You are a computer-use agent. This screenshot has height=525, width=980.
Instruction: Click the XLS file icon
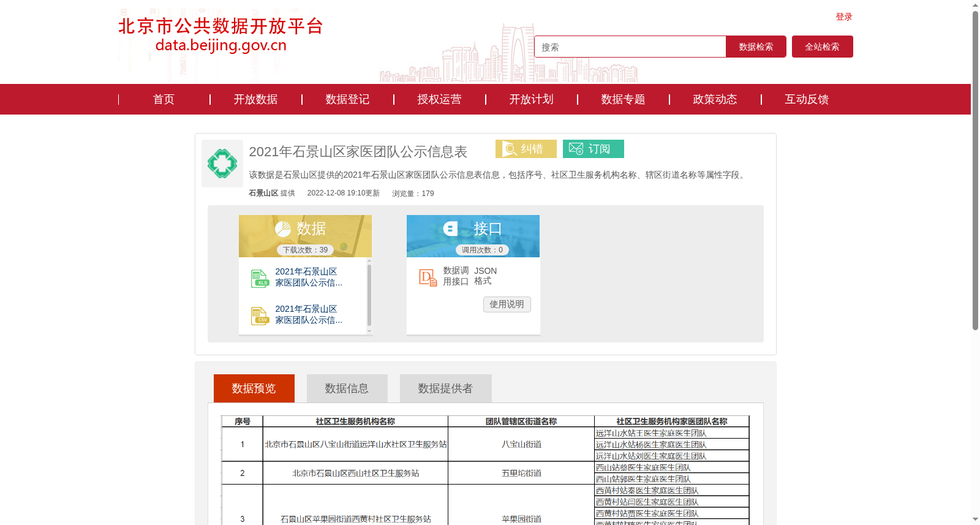tap(260, 278)
